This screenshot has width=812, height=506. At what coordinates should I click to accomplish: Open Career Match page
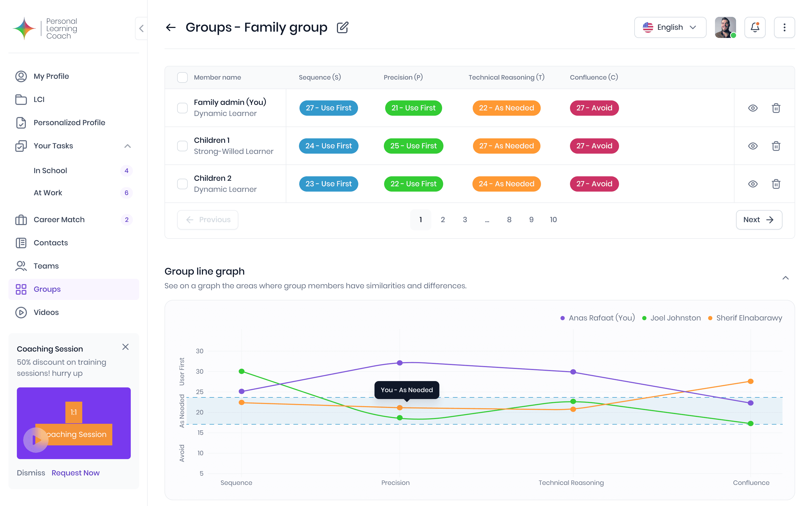point(74,220)
